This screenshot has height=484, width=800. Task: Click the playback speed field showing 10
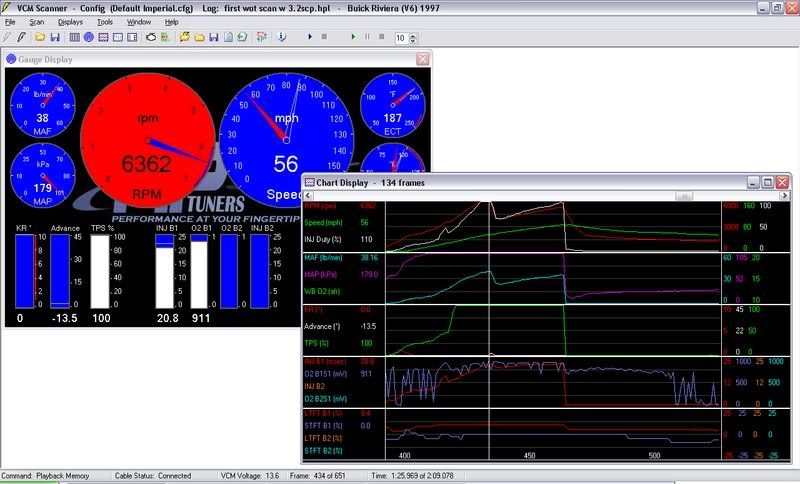point(402,38)
